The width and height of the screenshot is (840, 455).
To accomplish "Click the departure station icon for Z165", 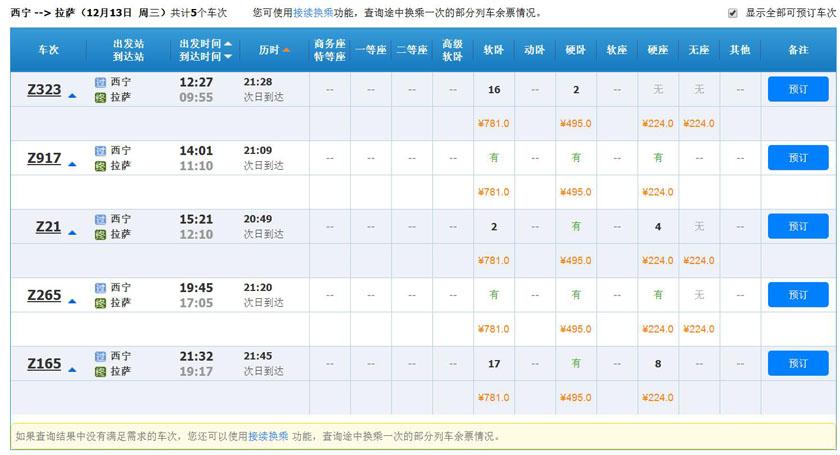I will point(100,356).
